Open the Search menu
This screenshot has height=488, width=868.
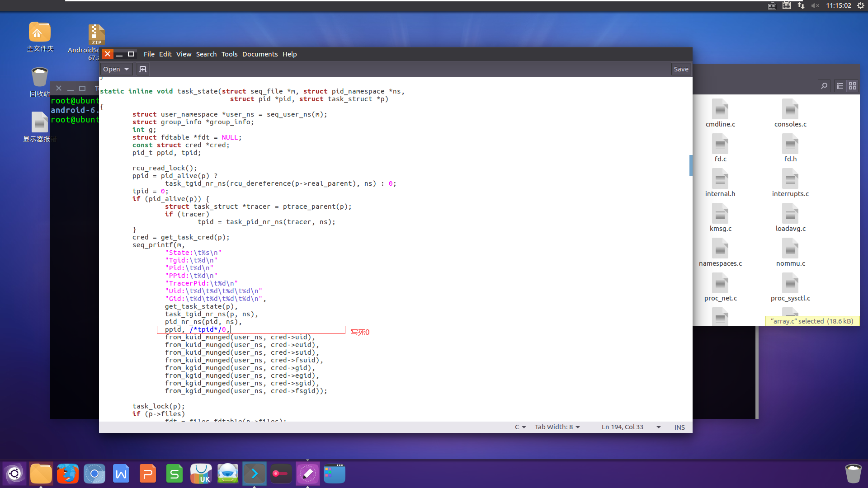coord(206,54)
